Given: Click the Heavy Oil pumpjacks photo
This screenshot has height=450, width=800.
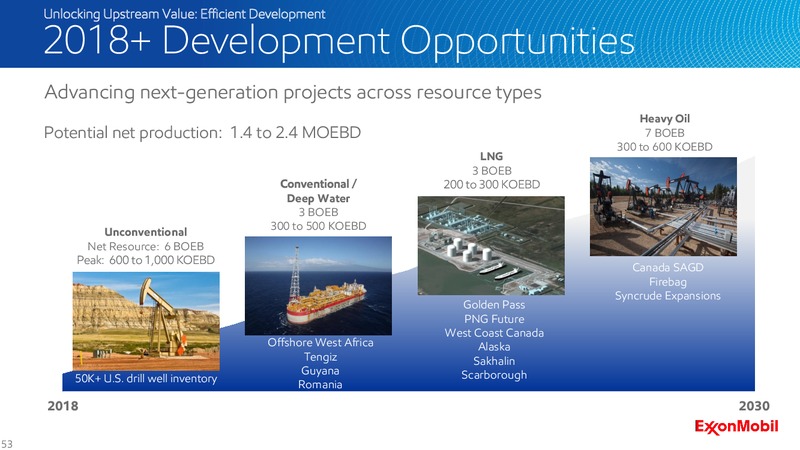Looking at the screenshot, I should (x=663, y=207).
